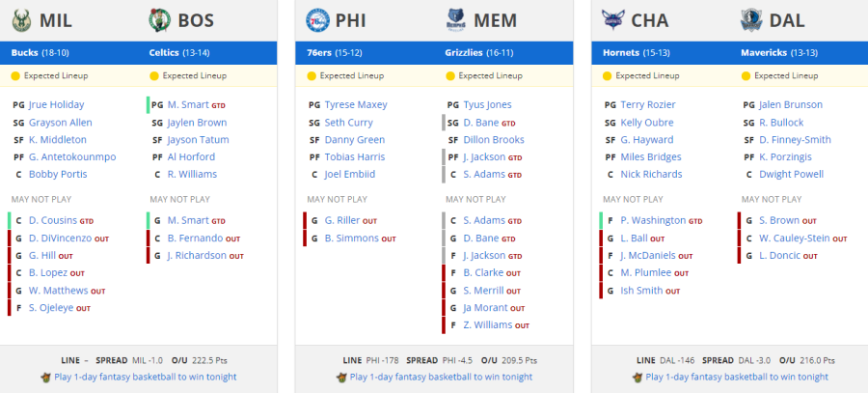Click the Dallas Mavericks team logo
The image size is (868, 393).
tap(751, 20)
